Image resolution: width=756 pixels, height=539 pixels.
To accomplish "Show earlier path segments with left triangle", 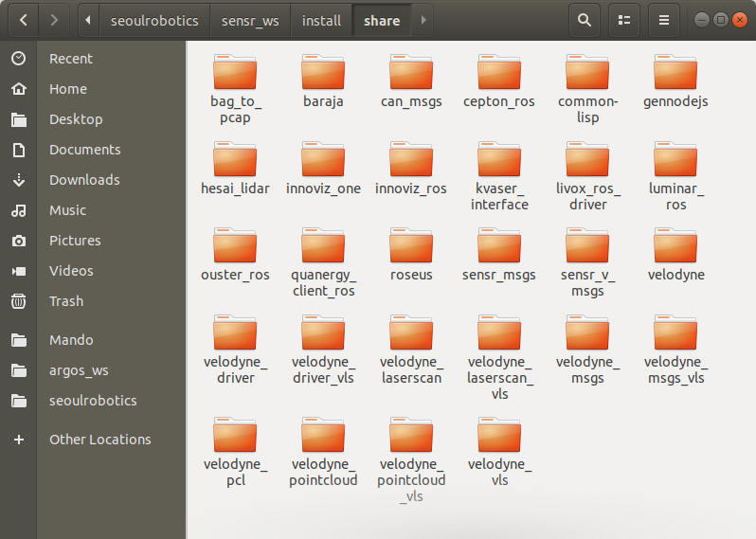I will (88, 20).
